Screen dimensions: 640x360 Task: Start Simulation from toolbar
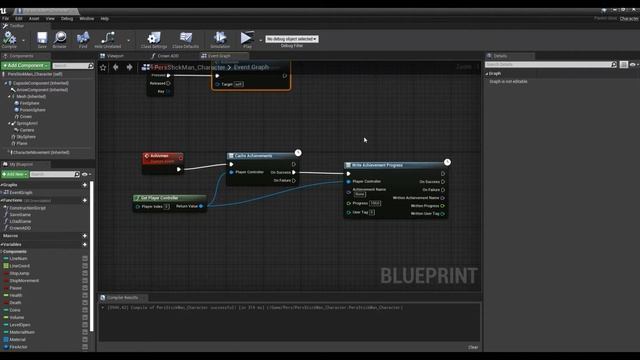(220, 39)
